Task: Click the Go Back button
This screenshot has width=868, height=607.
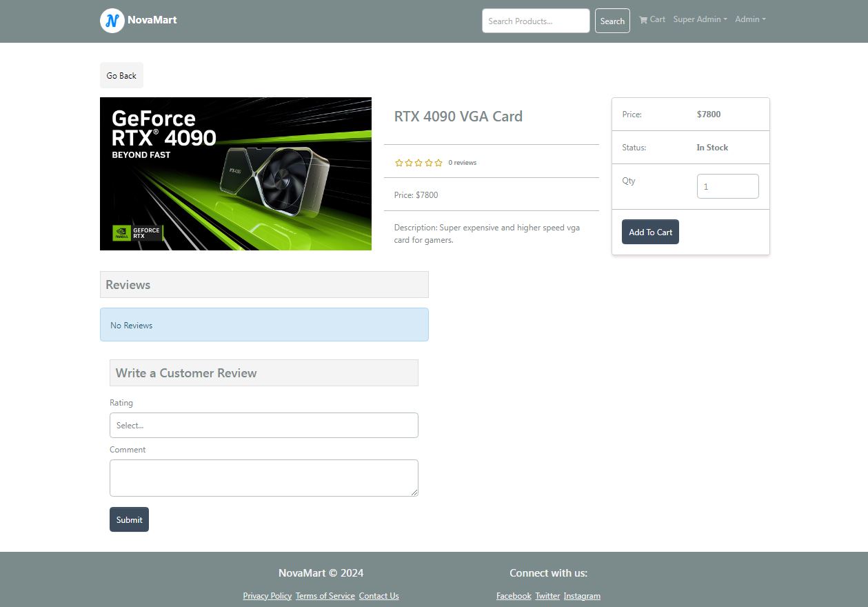Action: click(x=121, y=75)
